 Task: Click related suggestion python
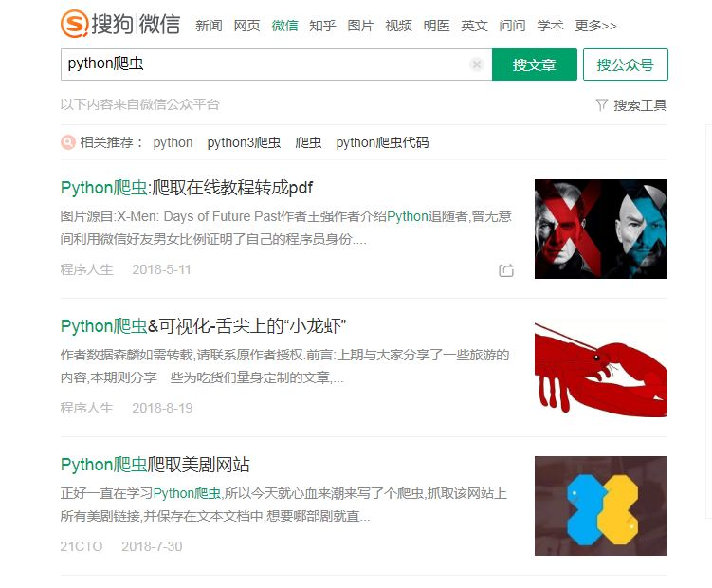tap(173, 142)
